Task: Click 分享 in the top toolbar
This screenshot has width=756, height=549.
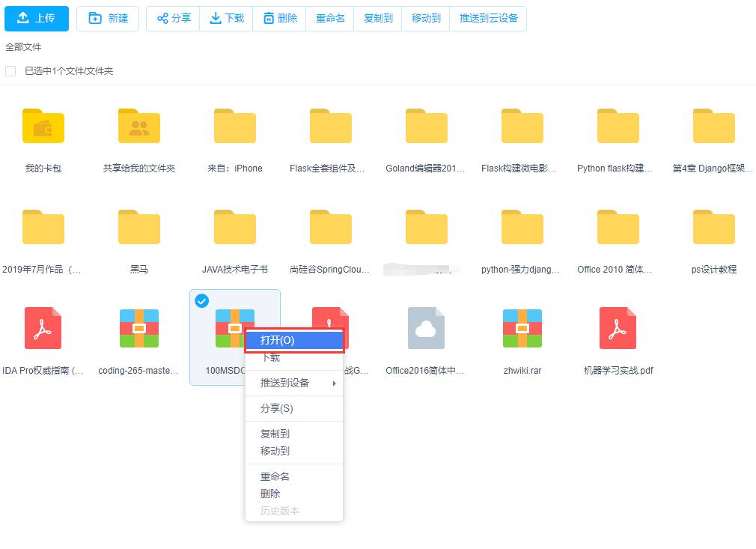Action: tap(174, 18)
